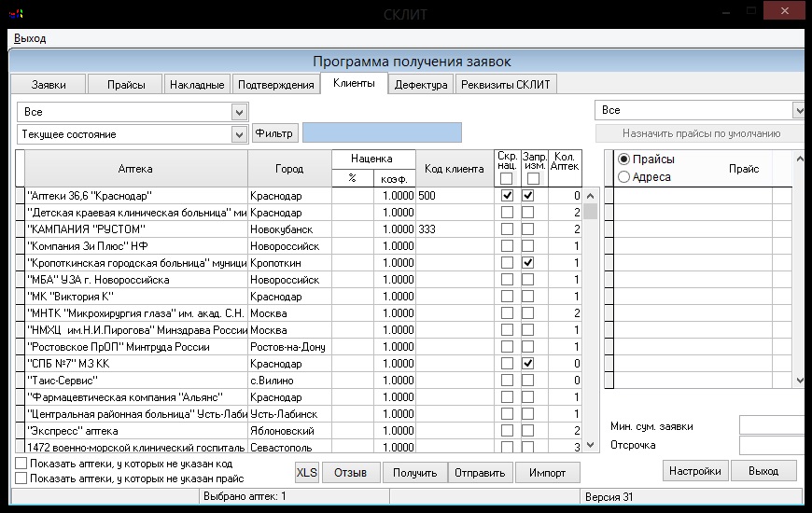The height and width of the screenshot is (513, 812).
Task: Click the Получить button
Action: click(414, 472)
